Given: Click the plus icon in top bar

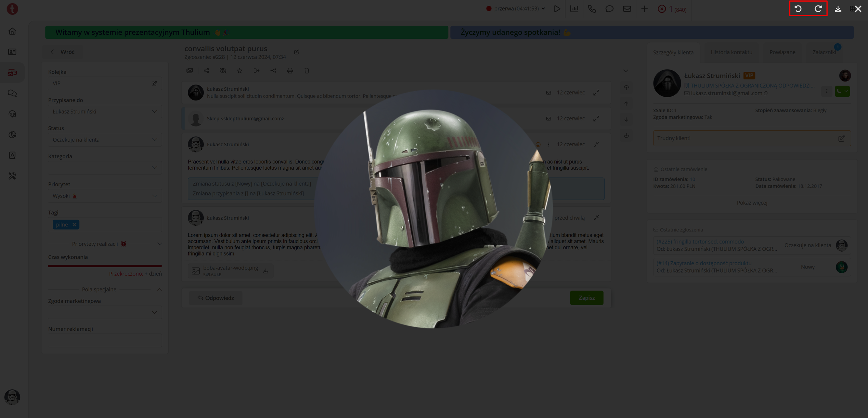Looking at the screenshot, I should click(x=644, y=9).
